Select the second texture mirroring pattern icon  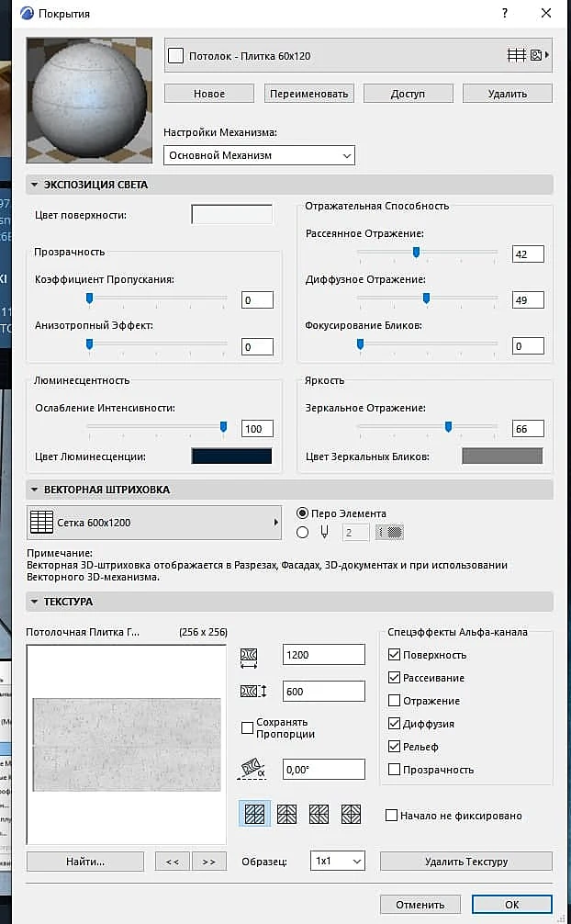287,814
